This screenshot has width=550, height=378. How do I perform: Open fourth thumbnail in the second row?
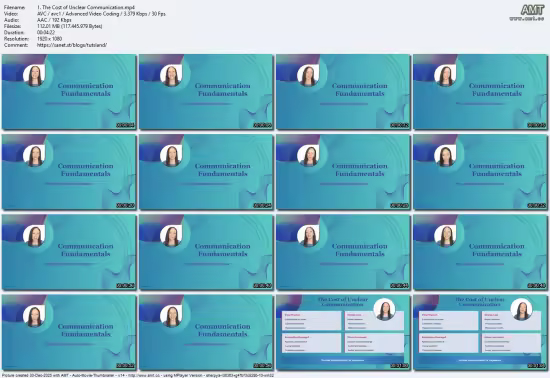pyautogui.click(x=480, y=172)
